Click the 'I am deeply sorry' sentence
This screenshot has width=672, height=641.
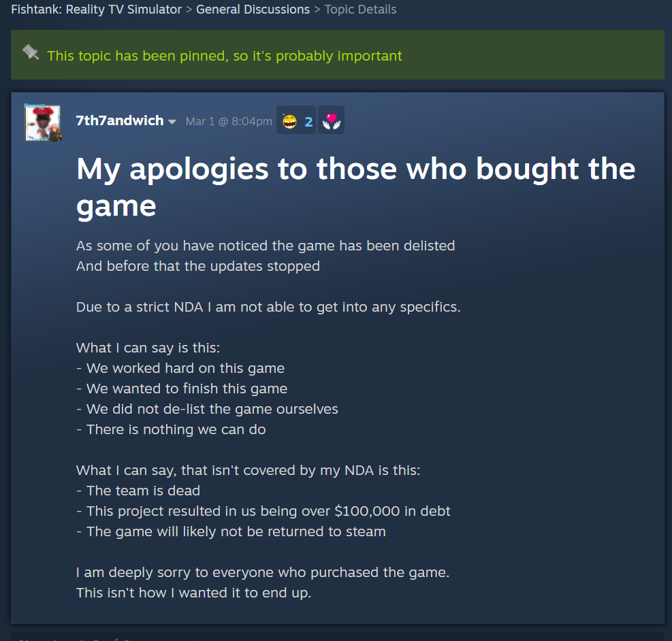click(263, 572)
